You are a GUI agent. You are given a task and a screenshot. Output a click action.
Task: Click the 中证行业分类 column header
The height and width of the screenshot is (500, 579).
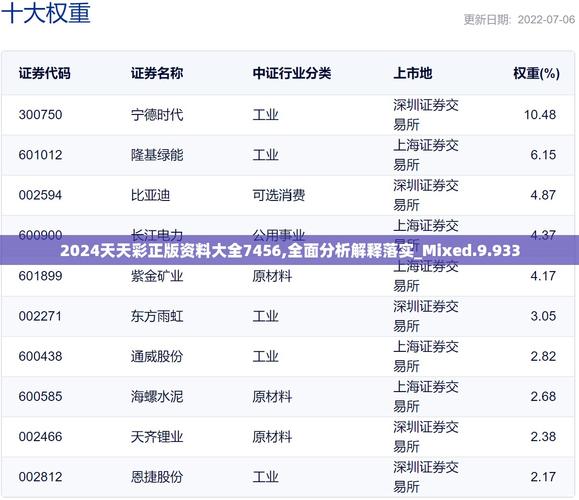click(x=292, y=73)
